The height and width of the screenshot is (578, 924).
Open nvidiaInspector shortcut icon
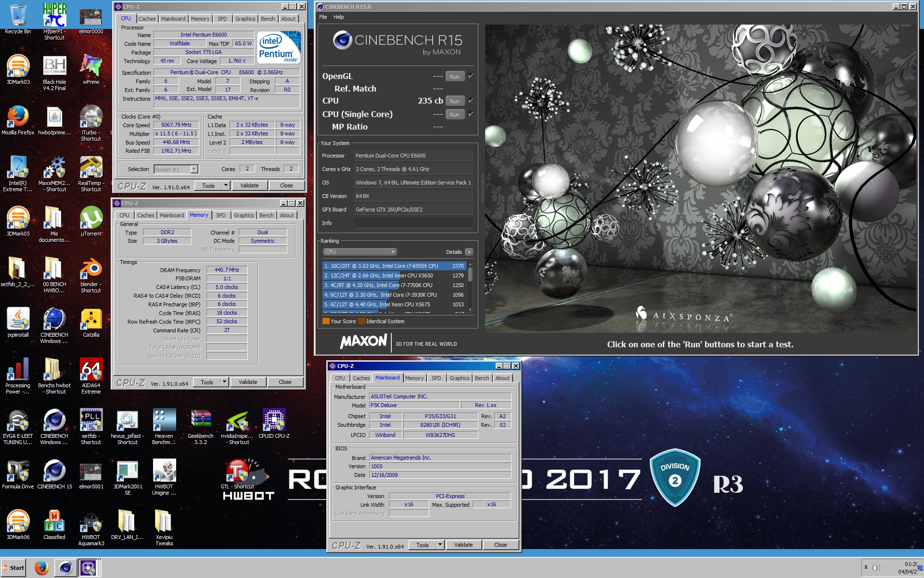237,427
